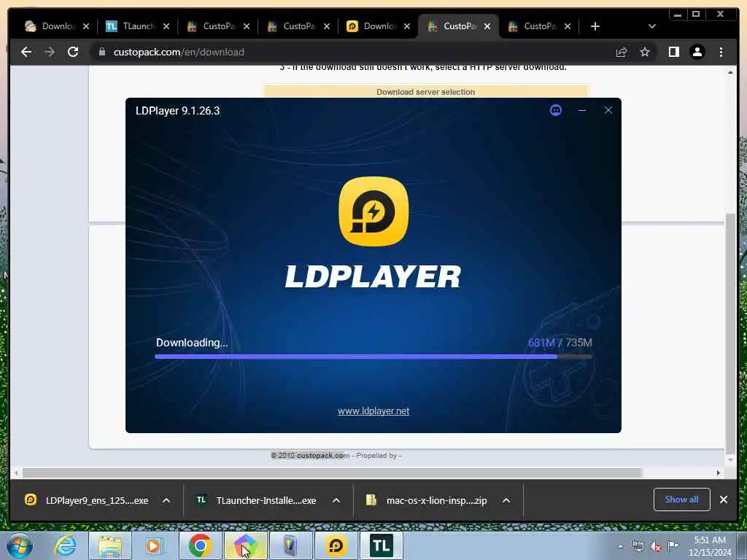The height and width of the screenshot is (560, 747).
Task: Open TLauncher-Installer exe download item
Action: click(x=258, y=500)
